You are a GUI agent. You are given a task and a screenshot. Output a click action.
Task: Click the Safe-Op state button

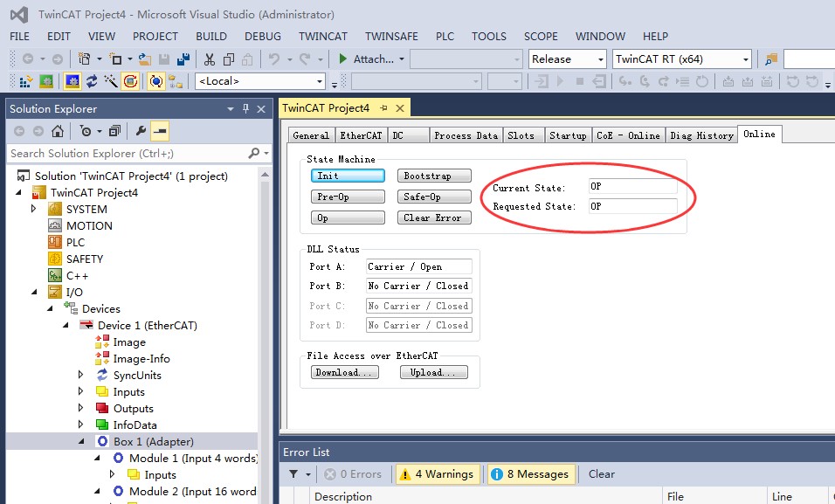(x=434, y=197)
